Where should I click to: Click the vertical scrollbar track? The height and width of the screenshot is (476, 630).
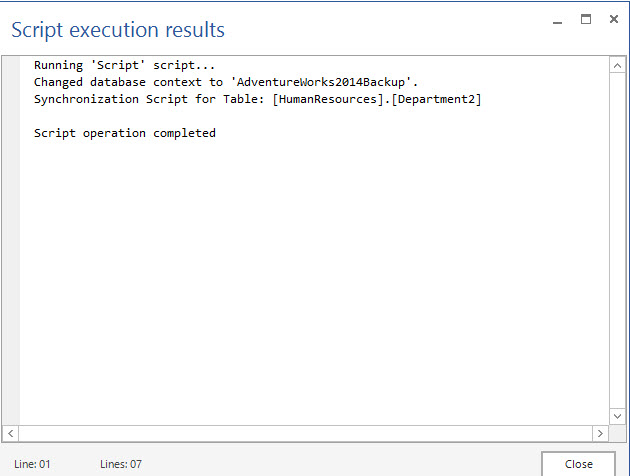(617, 240)
